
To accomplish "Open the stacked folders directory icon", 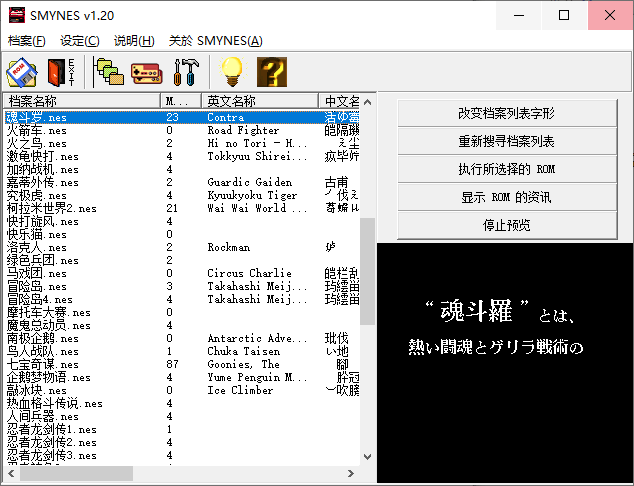I will (108, 72).
